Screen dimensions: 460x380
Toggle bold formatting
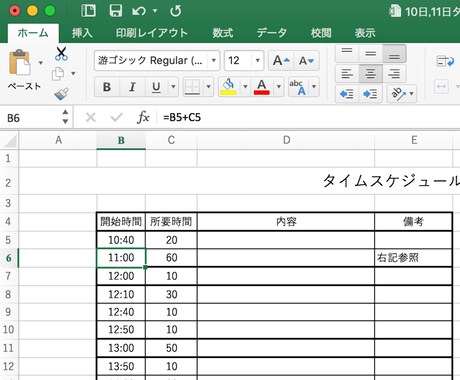[x=107, y=87]
